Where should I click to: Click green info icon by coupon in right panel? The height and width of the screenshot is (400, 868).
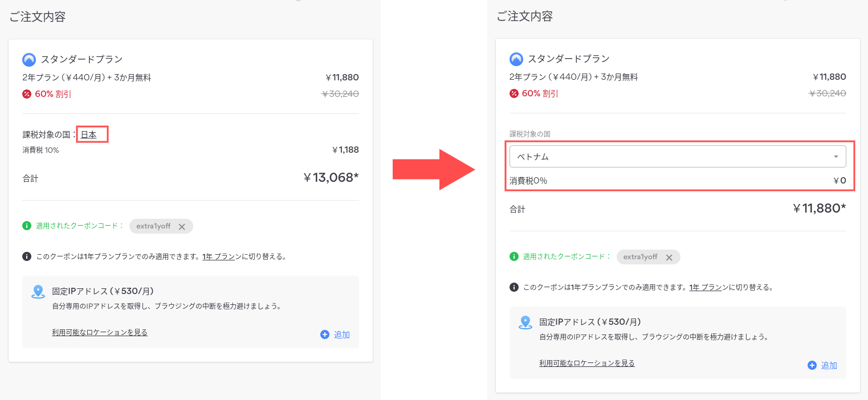[x=514, y=256]
